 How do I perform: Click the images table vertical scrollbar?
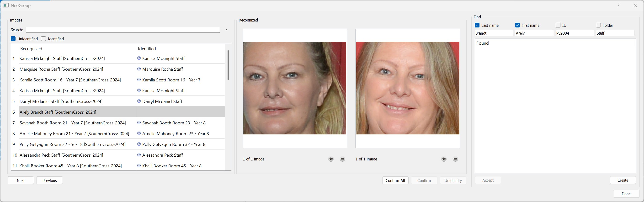[x=228, y=65]
